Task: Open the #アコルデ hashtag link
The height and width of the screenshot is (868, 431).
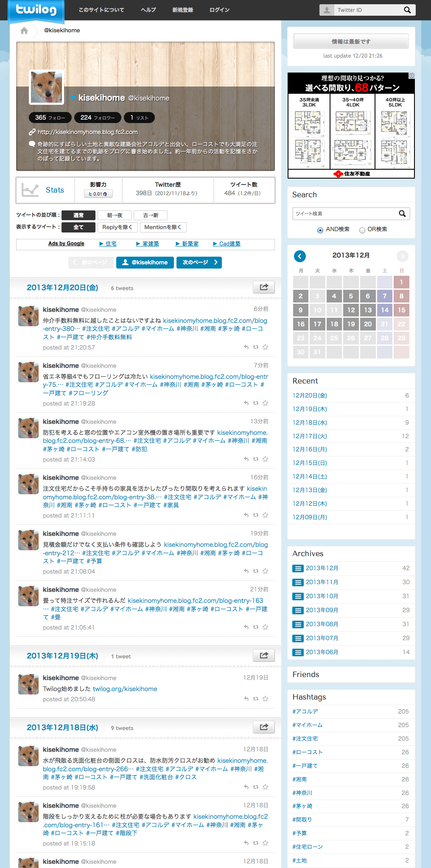Action: pos(305,711)
